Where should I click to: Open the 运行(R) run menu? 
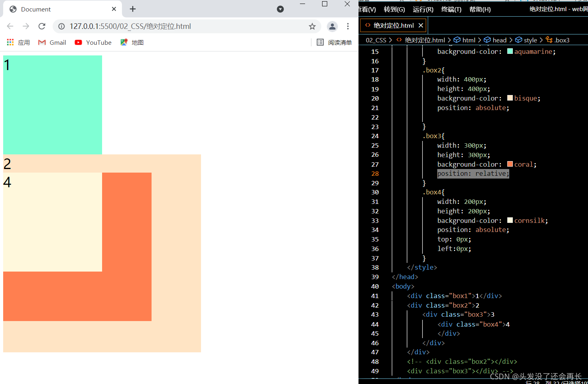tap(423, 9)
